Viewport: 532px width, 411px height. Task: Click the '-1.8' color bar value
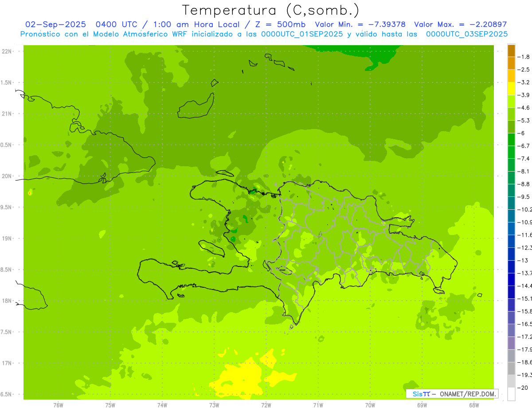point(524,57)
